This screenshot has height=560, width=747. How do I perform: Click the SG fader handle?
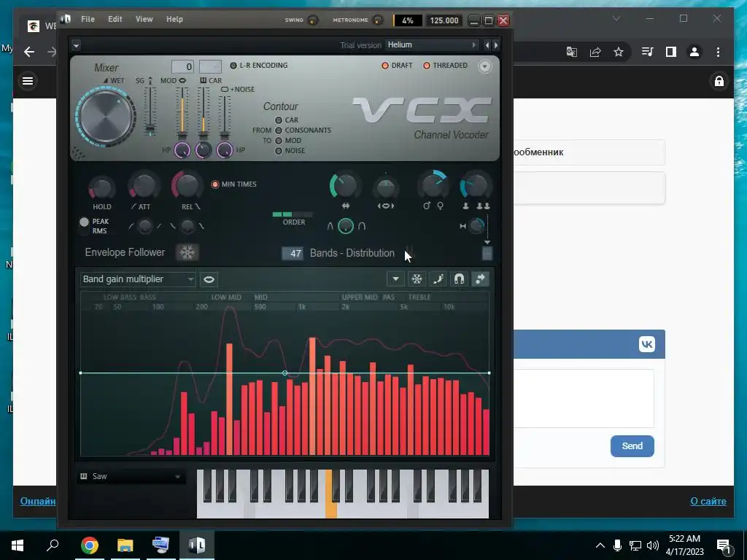point(150,129)
